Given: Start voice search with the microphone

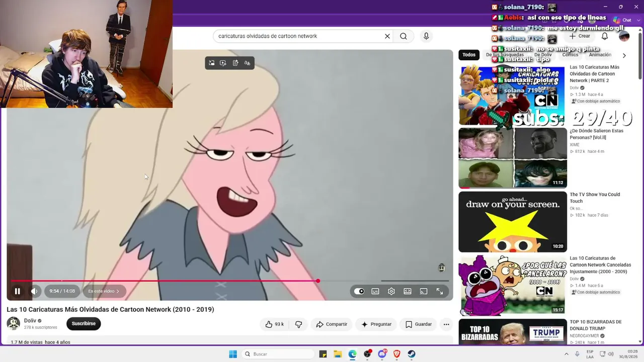Looking at the screenshot, I should [x=426, y=36].
